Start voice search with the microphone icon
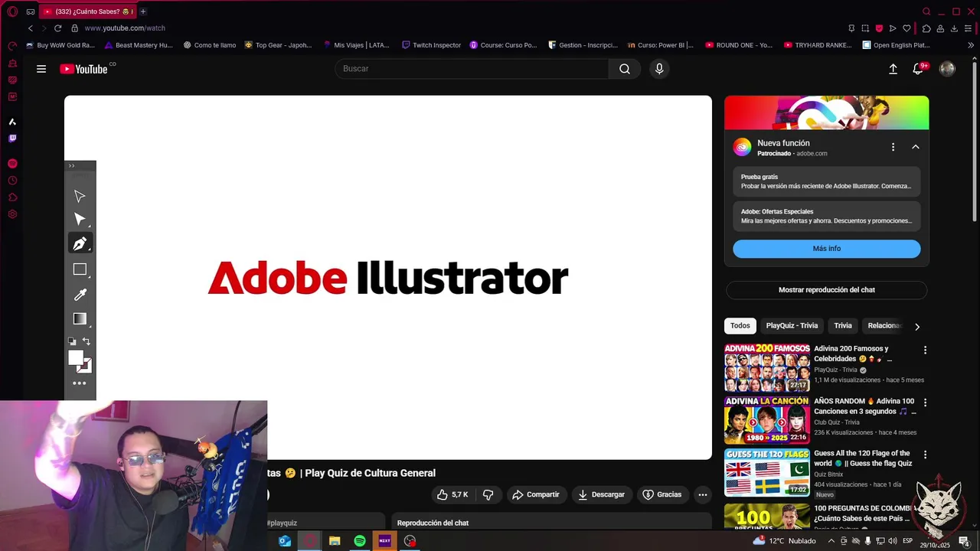 [x=659, y=69]
